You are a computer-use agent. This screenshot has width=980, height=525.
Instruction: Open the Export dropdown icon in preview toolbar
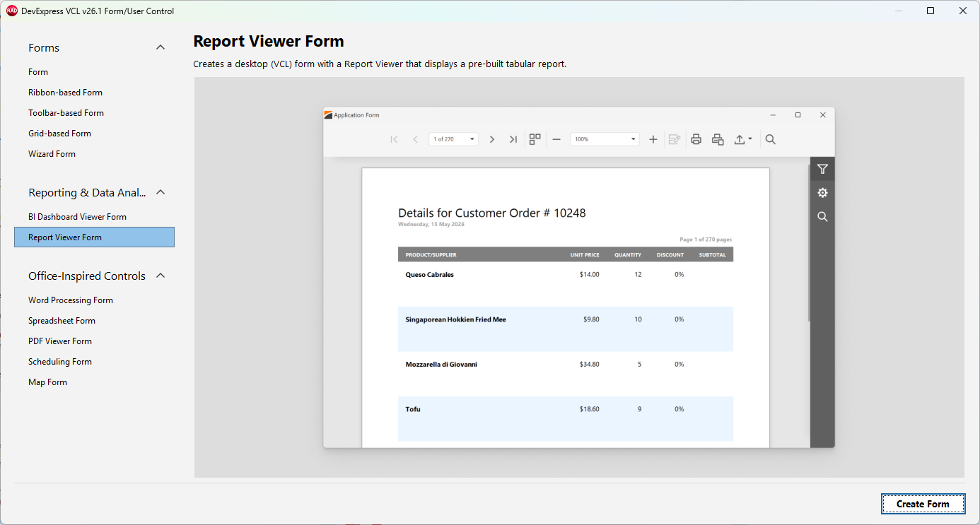(742, 139)
